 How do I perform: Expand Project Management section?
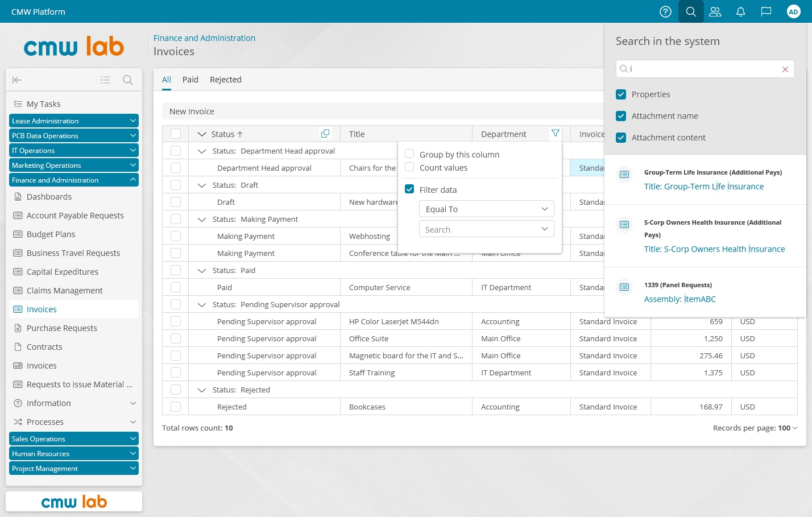tap(74, 468)
